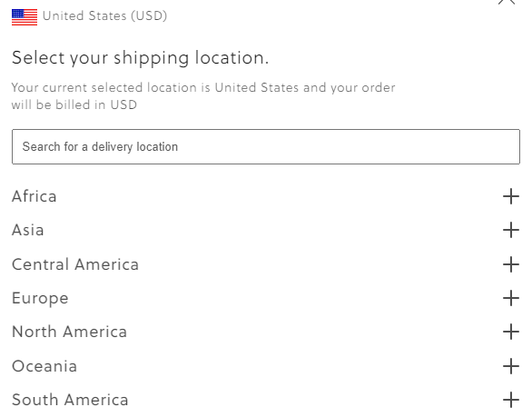532x417 pixels.
Task: Click the United States (USD) current location text
Action: pyautogui.click(x=104, y=16)
